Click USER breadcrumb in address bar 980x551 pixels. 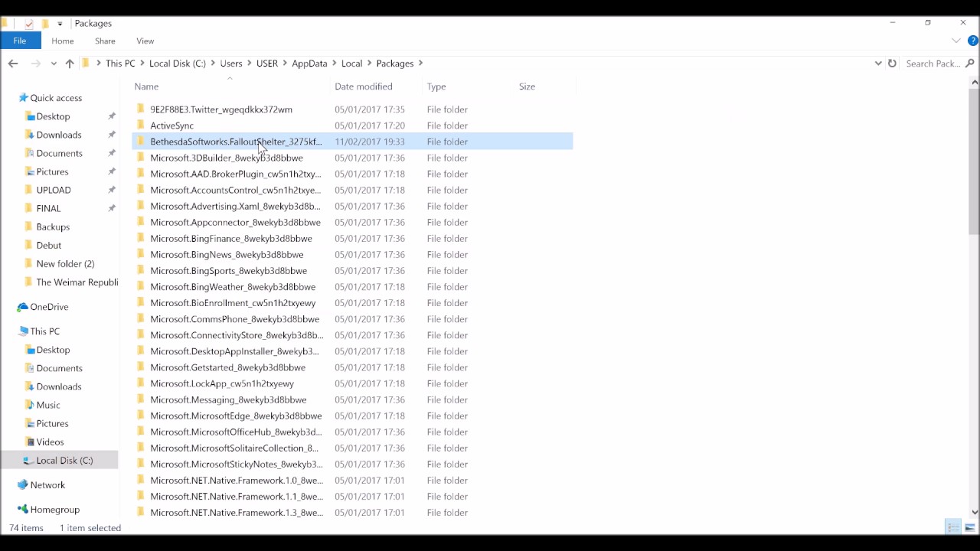(267, 64)
